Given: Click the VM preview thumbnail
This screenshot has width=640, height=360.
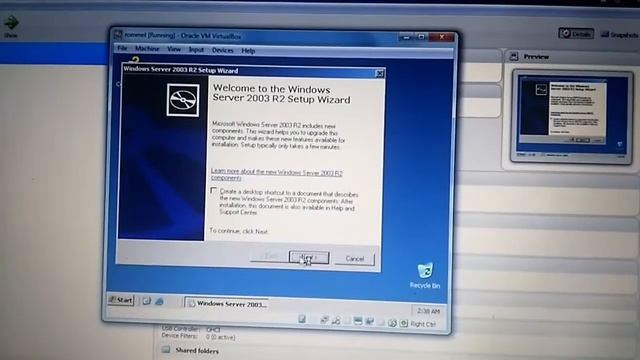Looking at the screenshot, I should pyautogui.click(x=572, y=116).
